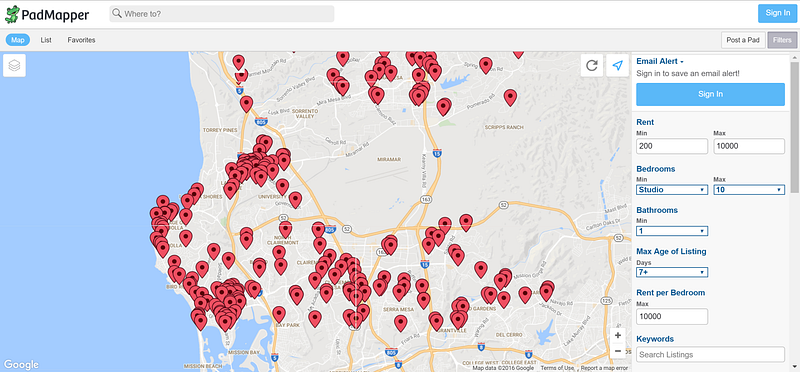Focus the Rent Min field
Image resolution: width=800 pixels, height=372 pixels.
672,146
